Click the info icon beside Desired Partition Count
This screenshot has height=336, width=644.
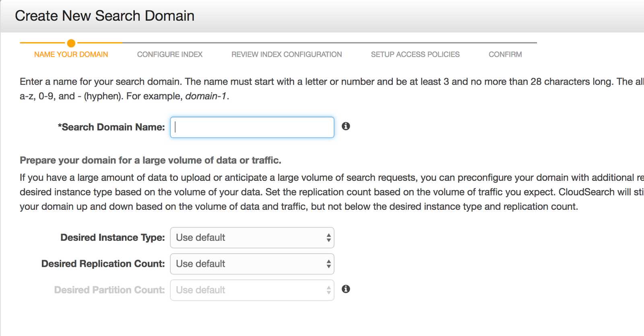click(x=346, y=289)
